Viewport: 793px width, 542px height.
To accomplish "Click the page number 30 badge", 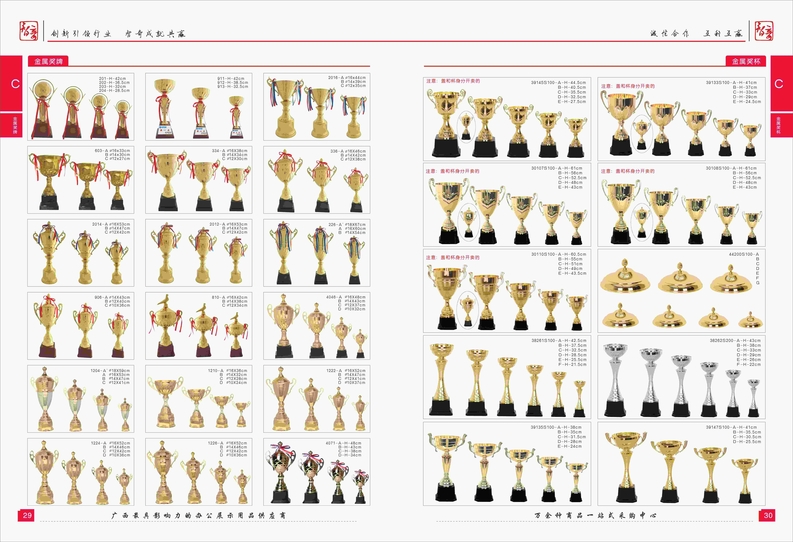I will click(766, 515).
